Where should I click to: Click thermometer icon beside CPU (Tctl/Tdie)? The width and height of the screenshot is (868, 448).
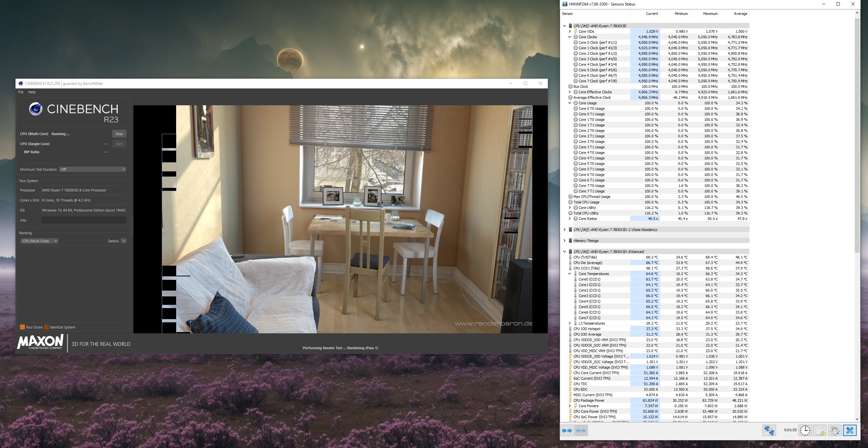(x=570, y=257)
